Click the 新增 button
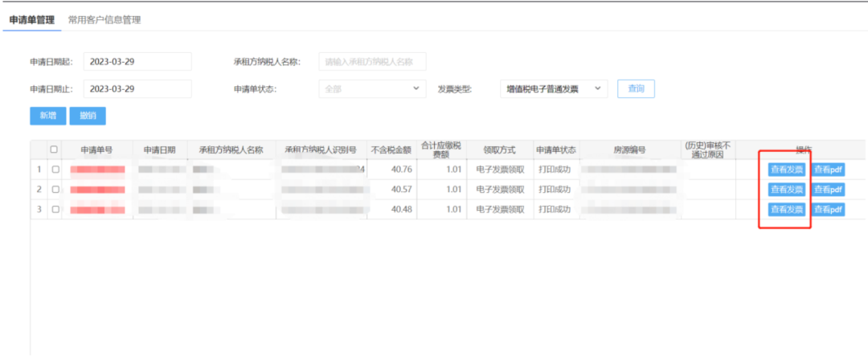 pyautogui.click(x=47, y=116)
